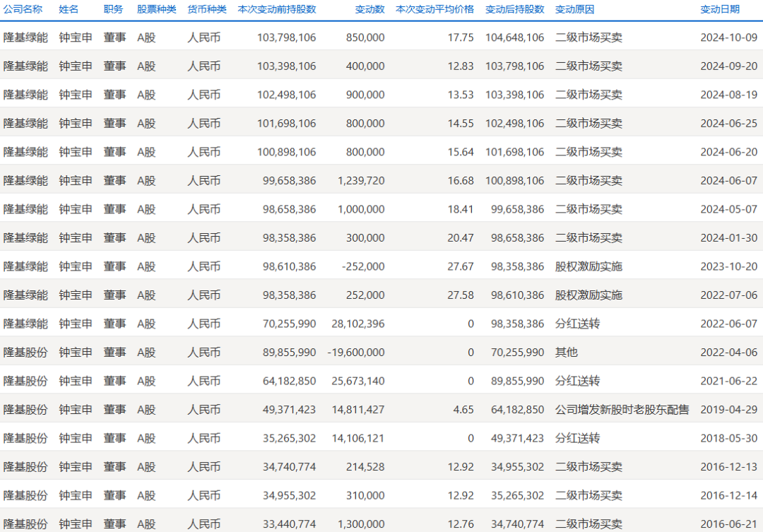
Task: Click the post-change holding 104,648,106
Action: point(515,37)
